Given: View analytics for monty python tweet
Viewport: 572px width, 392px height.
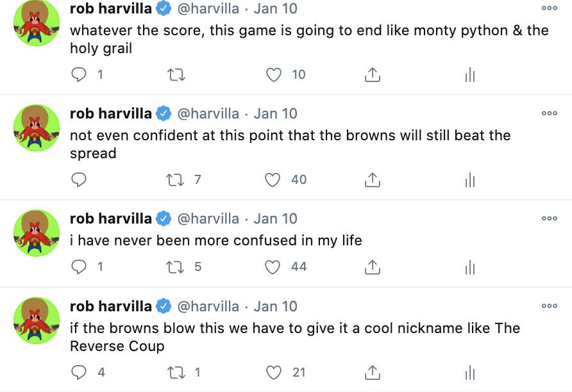Looking at the screenshot, I should 470,75.
